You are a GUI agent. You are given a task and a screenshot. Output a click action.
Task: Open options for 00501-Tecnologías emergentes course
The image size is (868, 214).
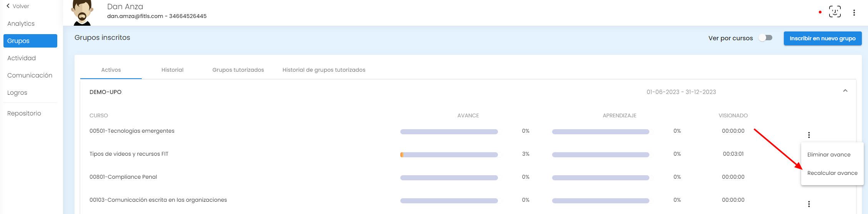tap(809, 135)
